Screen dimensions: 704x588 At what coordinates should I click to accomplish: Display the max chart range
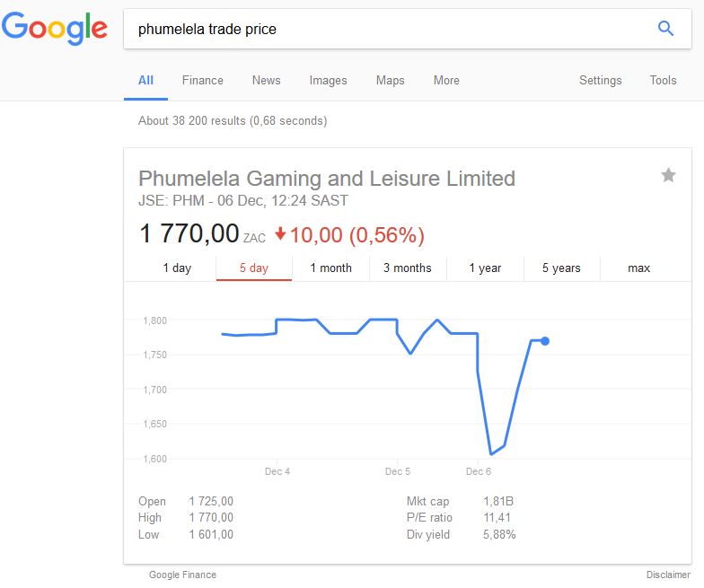pos(638,268)
